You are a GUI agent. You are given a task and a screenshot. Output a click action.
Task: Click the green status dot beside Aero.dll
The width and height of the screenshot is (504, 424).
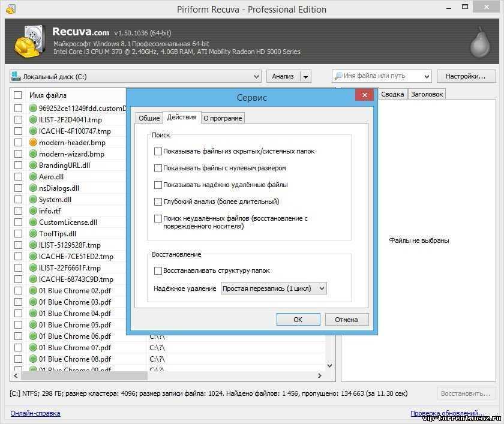click(x=33, y=176)
